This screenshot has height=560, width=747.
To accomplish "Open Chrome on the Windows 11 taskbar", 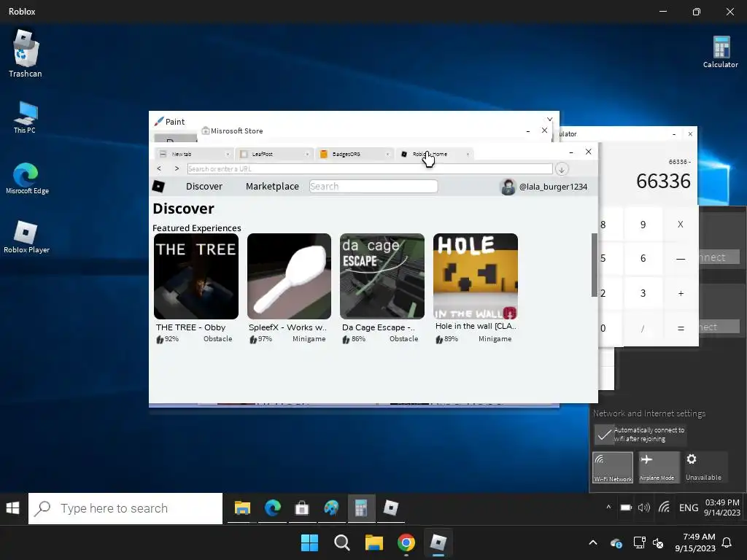I will [x=406, y=542].
